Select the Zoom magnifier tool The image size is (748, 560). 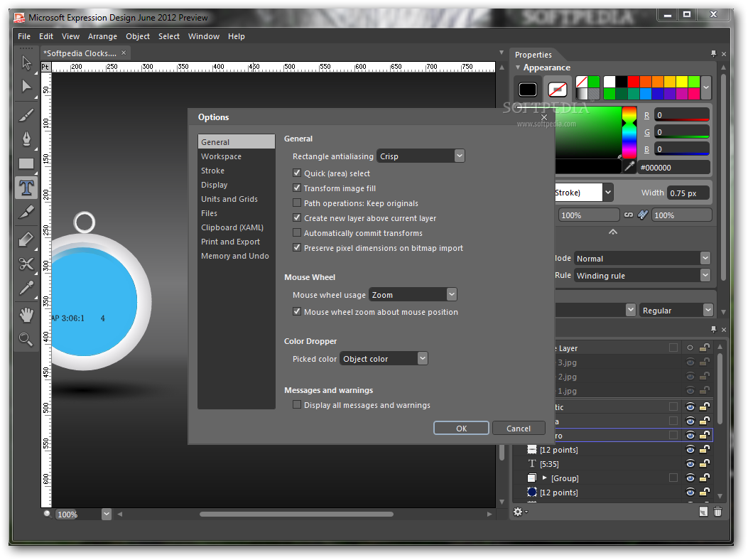[x=26, y=340]
